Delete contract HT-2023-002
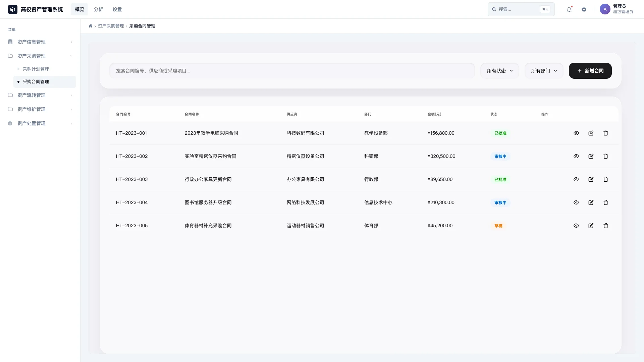The height and width of the screenshot is (362, 644). point(606,156)
